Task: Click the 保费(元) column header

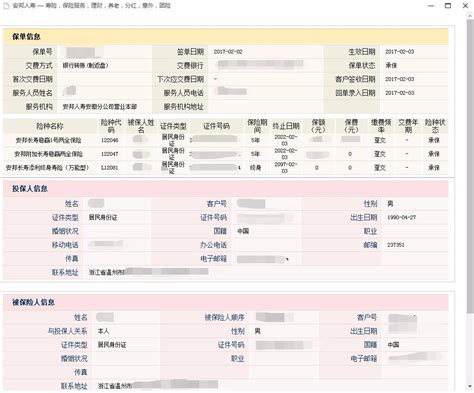Action: [x=351, y=126]
